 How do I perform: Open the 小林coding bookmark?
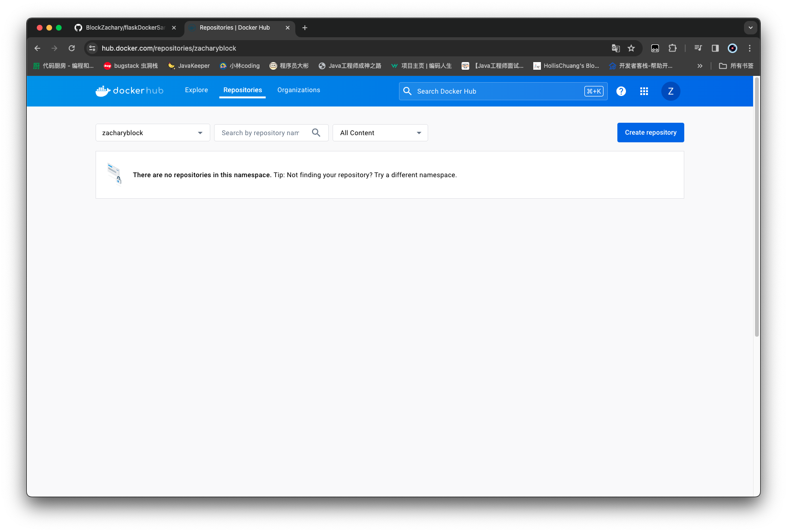pos(240,66)
